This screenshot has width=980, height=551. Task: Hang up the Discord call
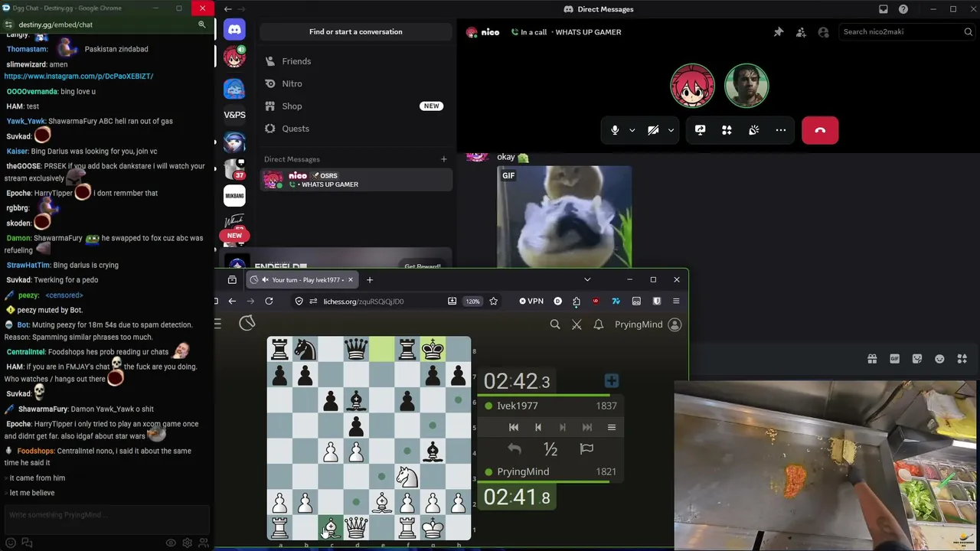pos(820,130)
